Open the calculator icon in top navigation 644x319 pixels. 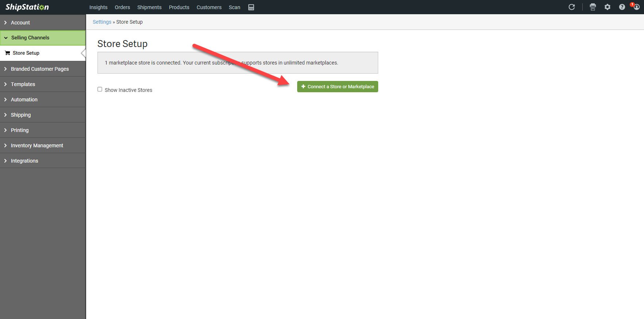click(251, 7)
